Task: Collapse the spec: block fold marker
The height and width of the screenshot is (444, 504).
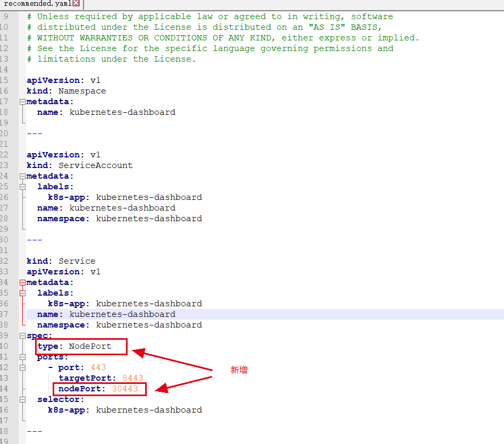Action: click(22, 336)
